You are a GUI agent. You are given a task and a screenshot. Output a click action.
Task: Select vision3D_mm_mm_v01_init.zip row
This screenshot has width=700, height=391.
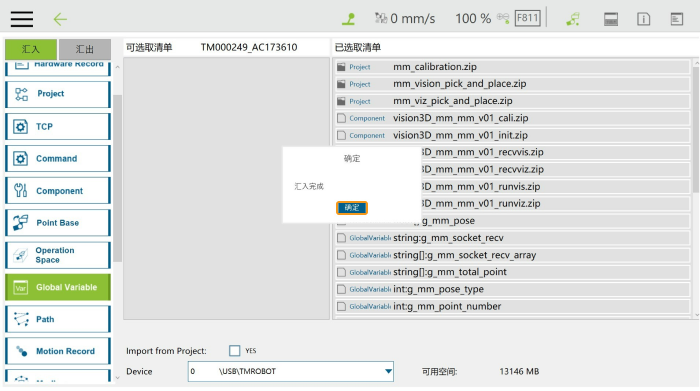[512, 135]
